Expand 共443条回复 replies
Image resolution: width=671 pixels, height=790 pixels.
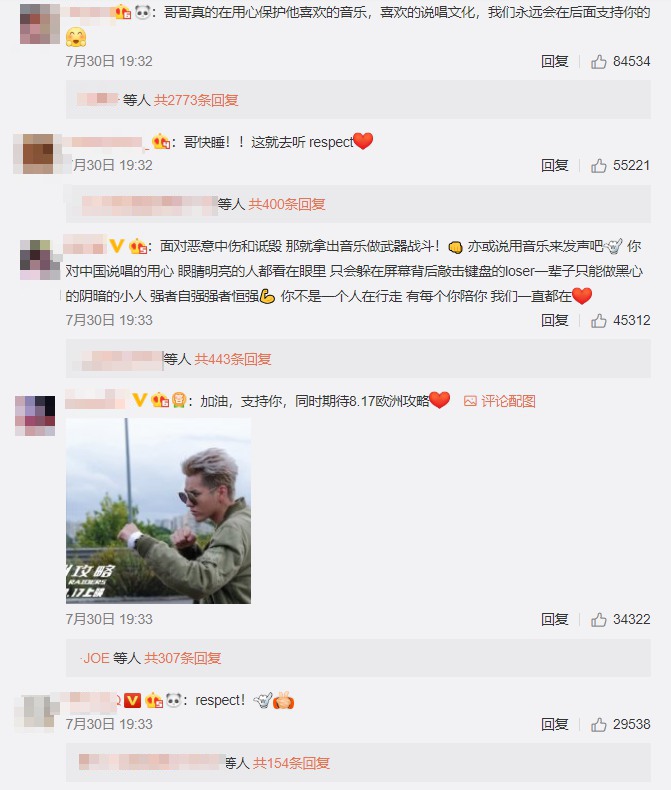pyautogui.click(x=233, y=359)
